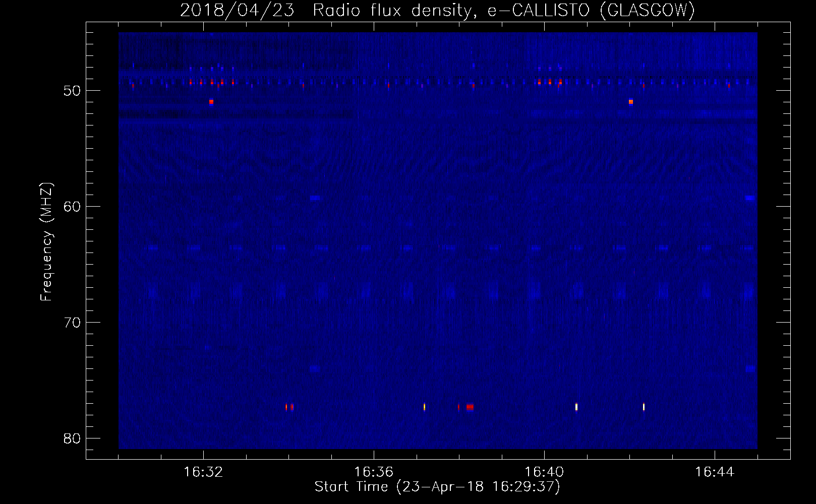
Task: Select the "Frequency (MHZ)" y-axis label
Action: tap(46, 242)
